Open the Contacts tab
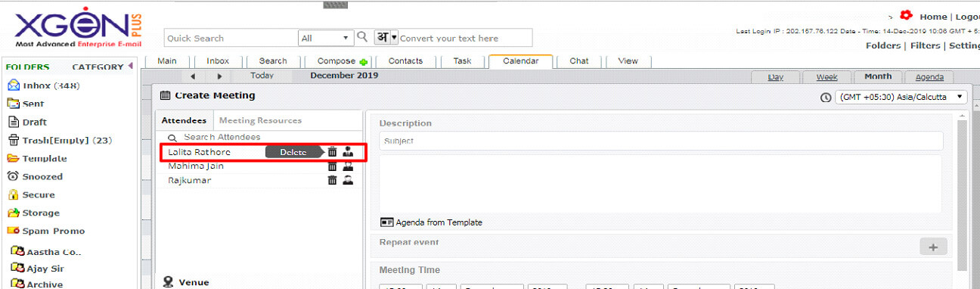 click(405, 61)
